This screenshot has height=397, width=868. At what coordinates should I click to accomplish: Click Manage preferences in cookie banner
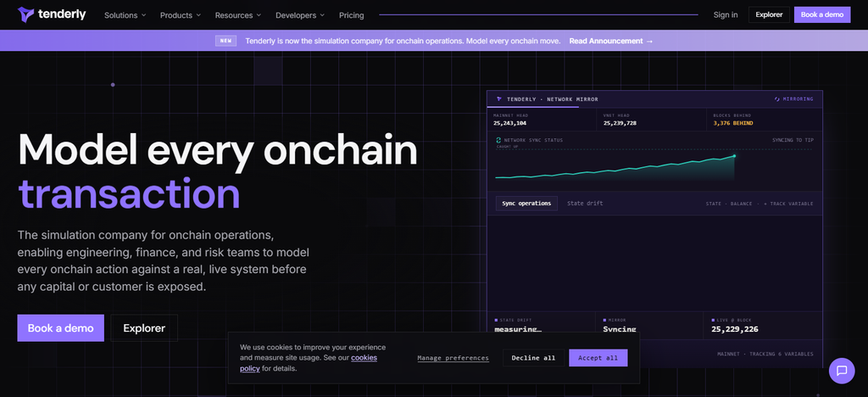453,358
